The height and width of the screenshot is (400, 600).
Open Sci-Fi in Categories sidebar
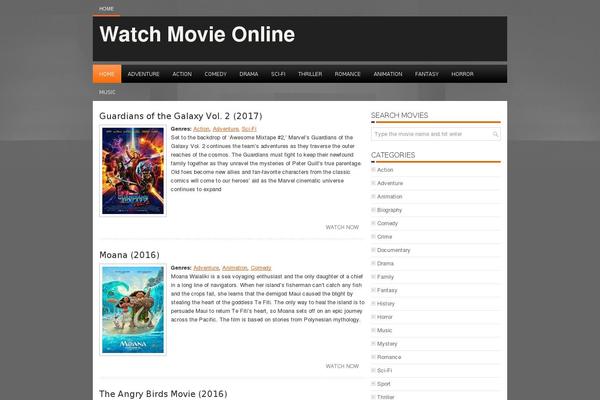tap(384, 371)
